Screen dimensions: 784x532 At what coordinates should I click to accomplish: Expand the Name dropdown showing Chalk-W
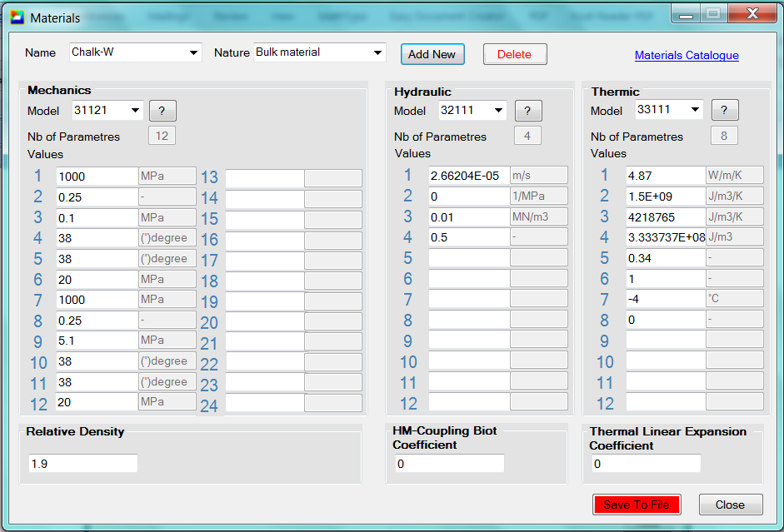tap(194, 52)
